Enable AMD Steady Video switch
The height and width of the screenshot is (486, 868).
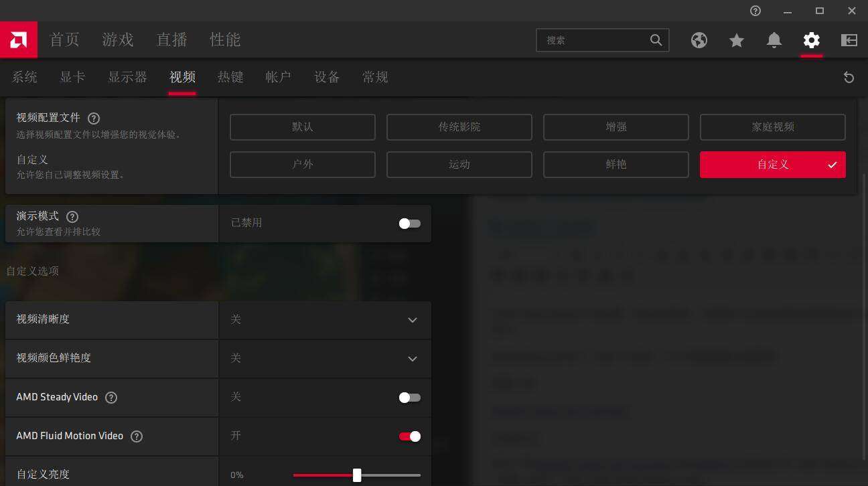click(410, 398)
